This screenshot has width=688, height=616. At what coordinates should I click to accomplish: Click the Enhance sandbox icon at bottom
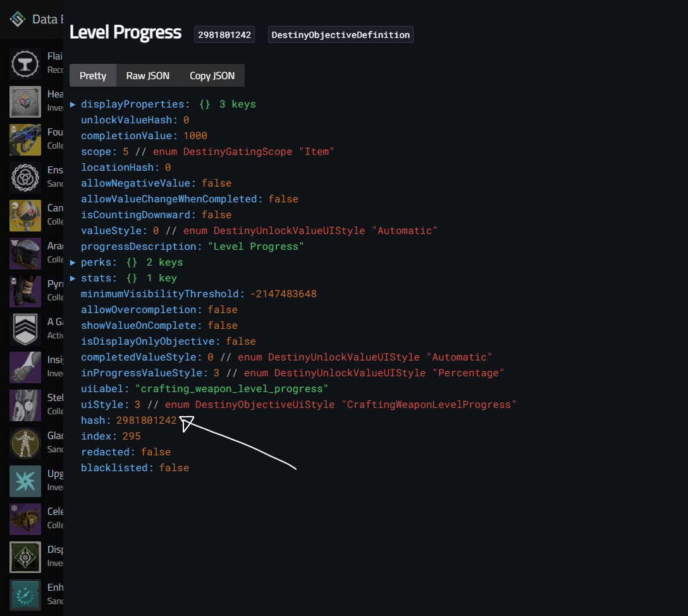25,594
